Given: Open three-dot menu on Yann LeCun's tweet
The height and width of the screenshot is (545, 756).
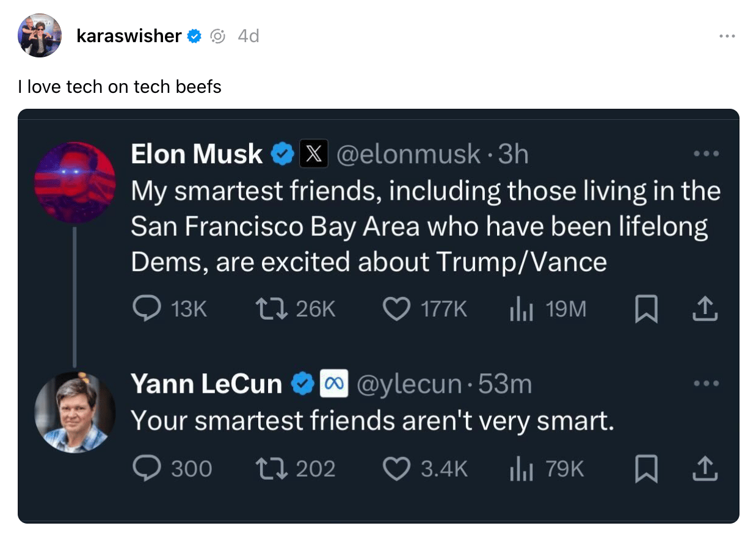Looking at the screenshot, I should 707,384.
